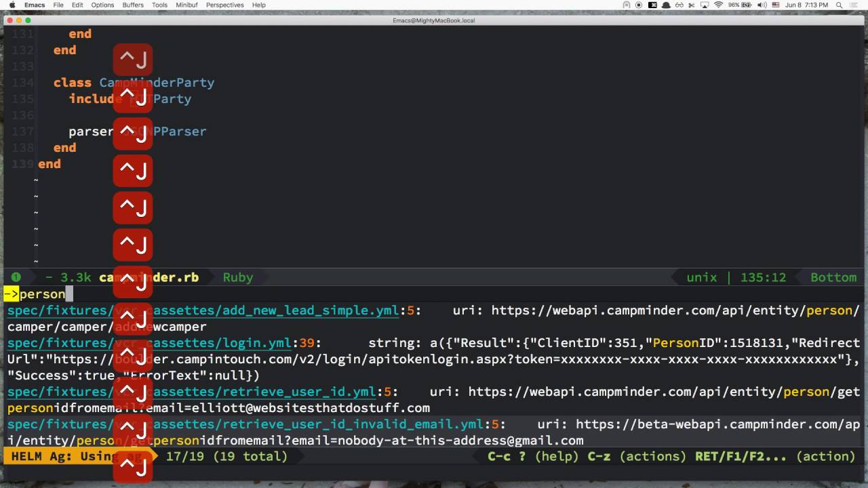Open the Tools menu
Screen dimensions: 868x488
coord(159,5)
